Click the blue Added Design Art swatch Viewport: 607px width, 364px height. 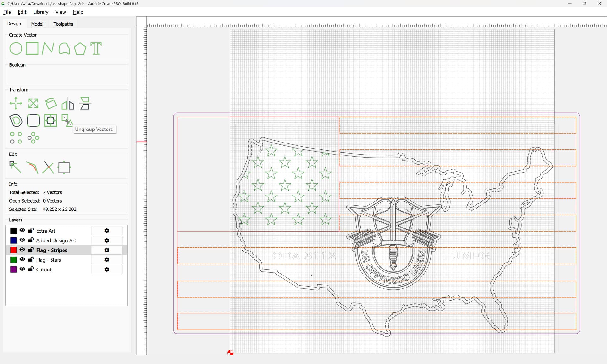14,240
